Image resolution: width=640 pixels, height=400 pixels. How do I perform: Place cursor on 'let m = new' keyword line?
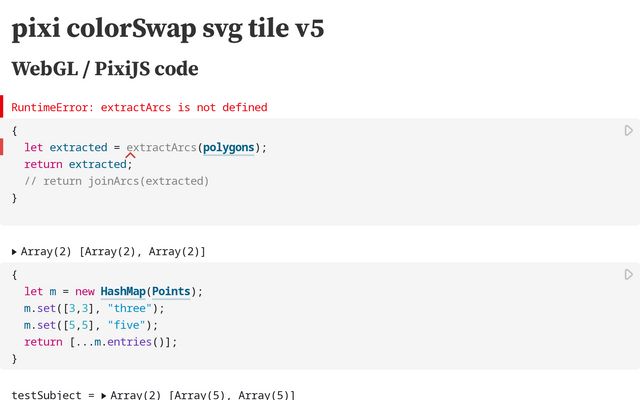pyautogui.click(x=60, y=292)
